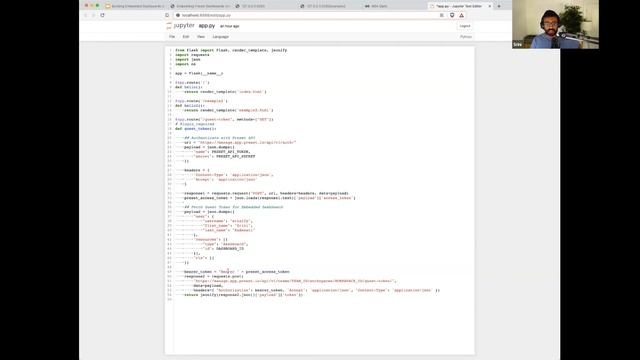
Task: Click the site info icon in address bar
Action: pos(178,15)
